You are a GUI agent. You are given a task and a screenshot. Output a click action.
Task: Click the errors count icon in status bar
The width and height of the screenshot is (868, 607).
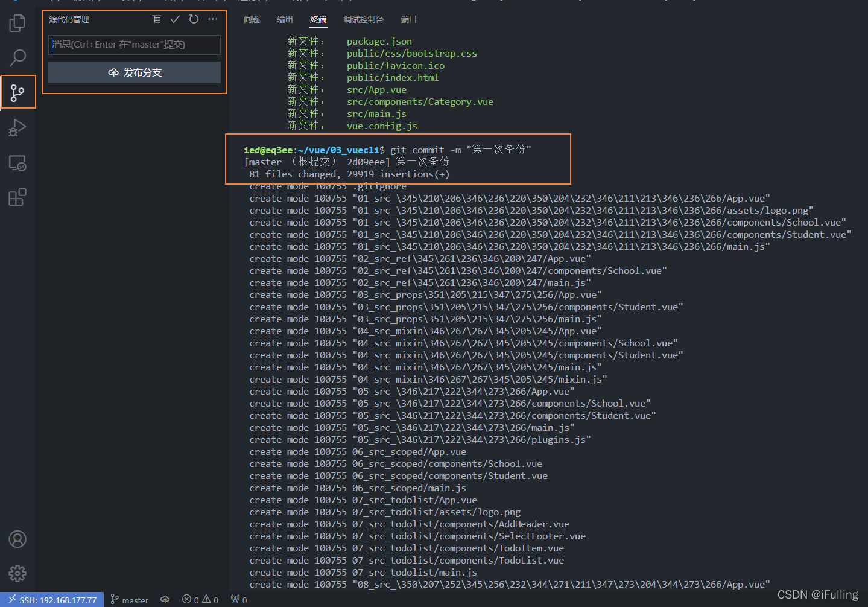tap(190, 600)
